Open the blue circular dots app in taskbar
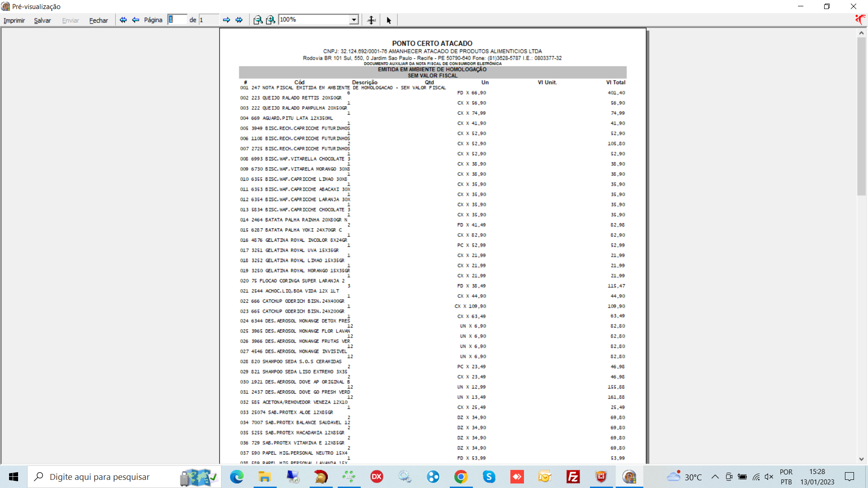Viewport: 868px width, 488px height. click(x=433, y=477)
